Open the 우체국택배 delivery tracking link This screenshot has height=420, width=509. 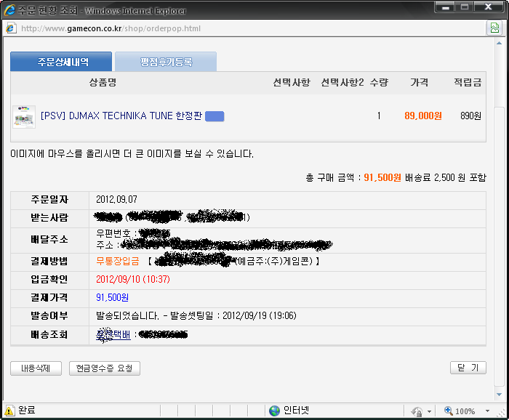113,334
